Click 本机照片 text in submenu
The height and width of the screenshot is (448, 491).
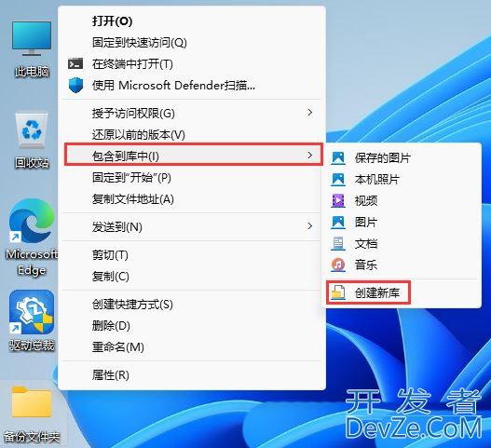[x=376, y=180]
